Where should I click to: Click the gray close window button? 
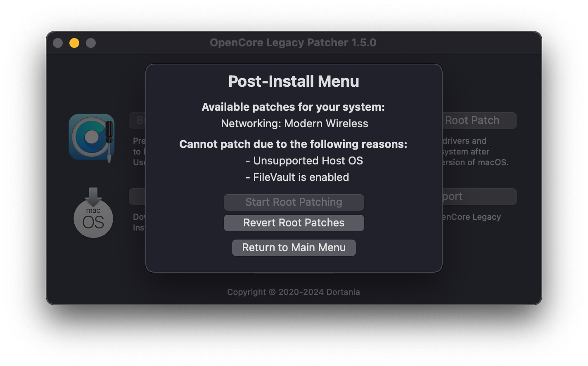click(x=58, y=43)
